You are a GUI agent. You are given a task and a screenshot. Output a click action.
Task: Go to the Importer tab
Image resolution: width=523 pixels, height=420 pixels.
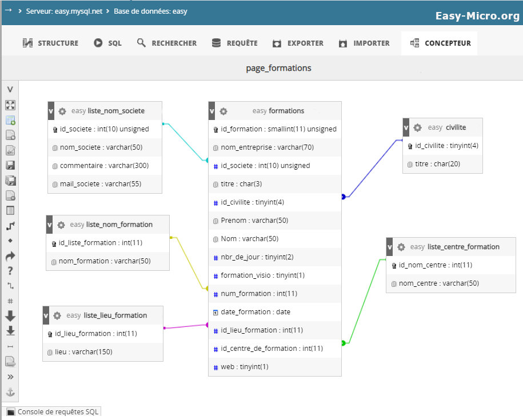point(364,43)
